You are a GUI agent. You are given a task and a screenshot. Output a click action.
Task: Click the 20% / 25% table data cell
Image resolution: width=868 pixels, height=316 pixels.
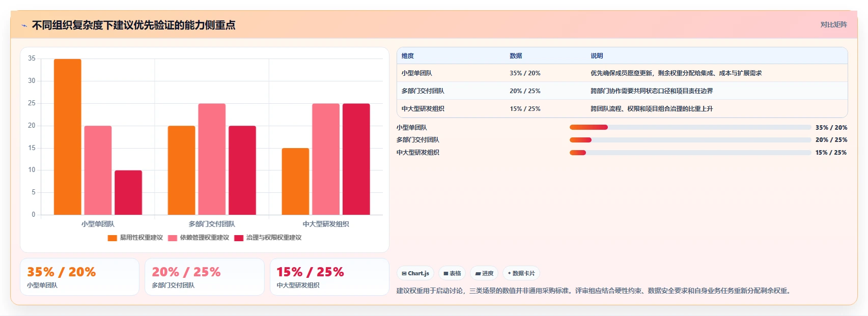525,91
